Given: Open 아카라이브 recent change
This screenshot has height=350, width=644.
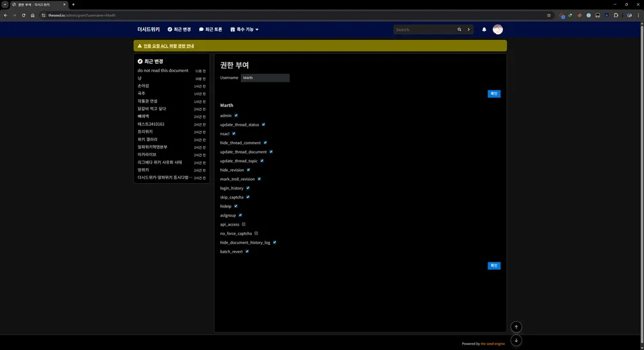Looking at the screenshot, I should (x=147, y=155).
